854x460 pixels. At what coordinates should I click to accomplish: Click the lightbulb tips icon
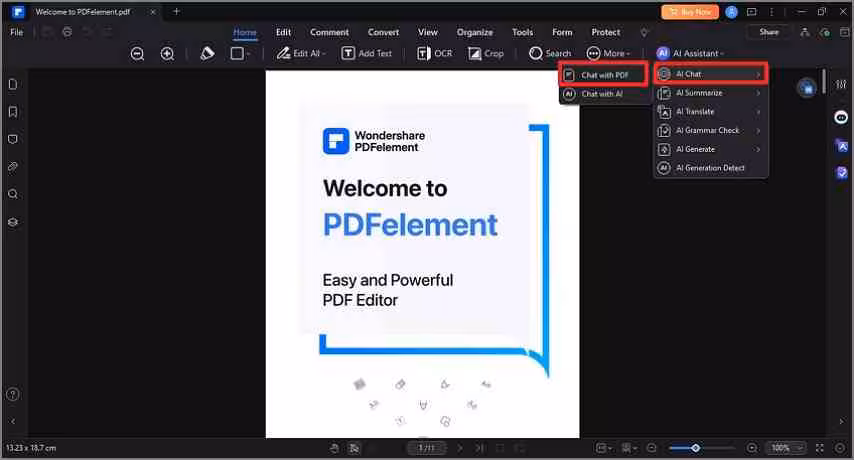pyautogui.click(x=644, y=33)
